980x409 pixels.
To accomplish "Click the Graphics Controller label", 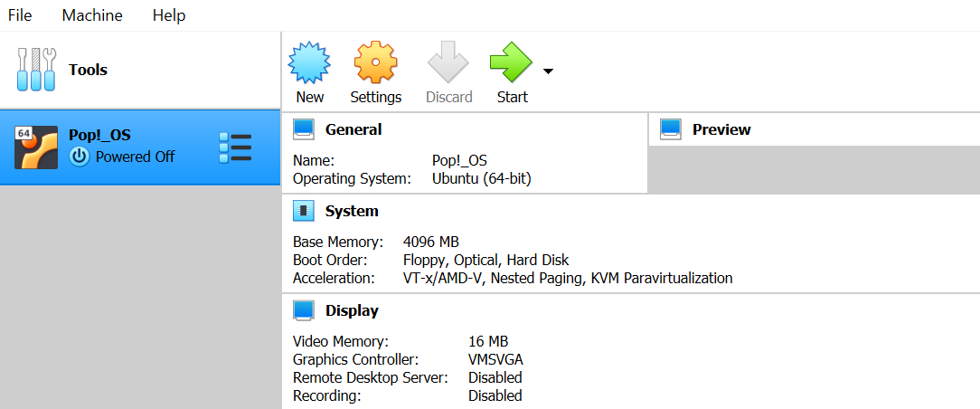I will tap(355, 359).
